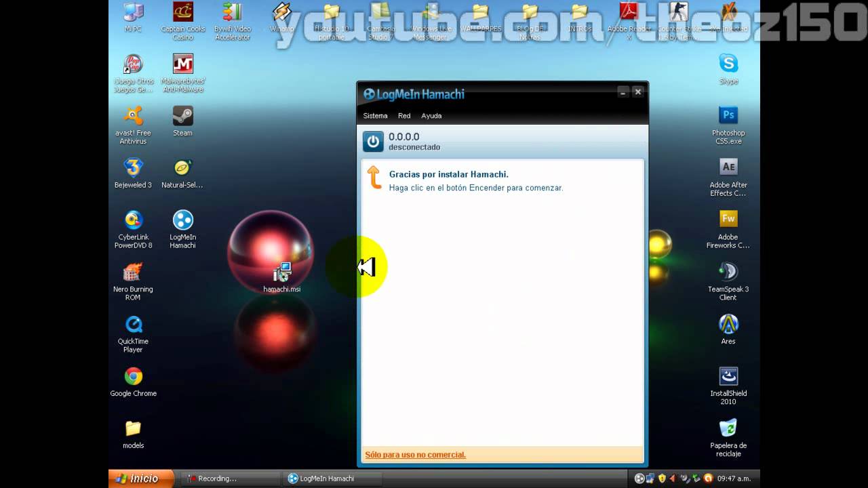
Task: Open the models folder on desktop
Action: [133, 434]
